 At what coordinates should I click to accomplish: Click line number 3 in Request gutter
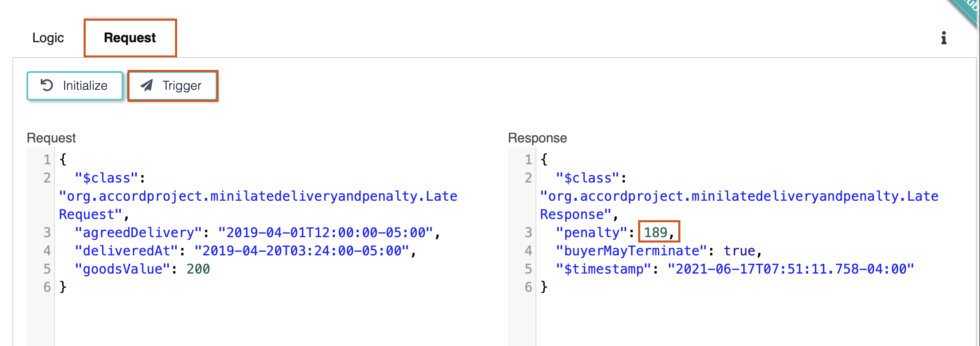(x=47, y=233)
